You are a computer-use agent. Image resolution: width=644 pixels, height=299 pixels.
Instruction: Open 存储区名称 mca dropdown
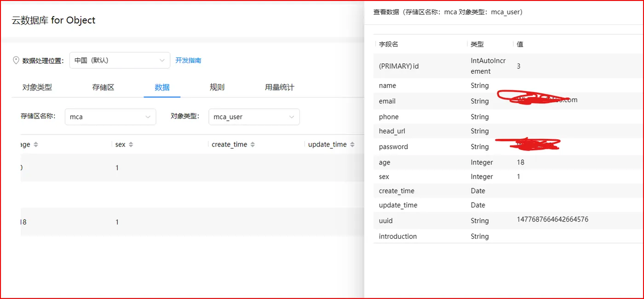point(110,117)
